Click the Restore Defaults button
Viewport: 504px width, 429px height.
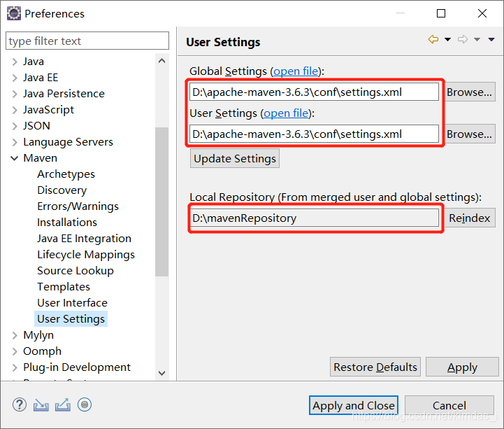[x=375, y=367]
